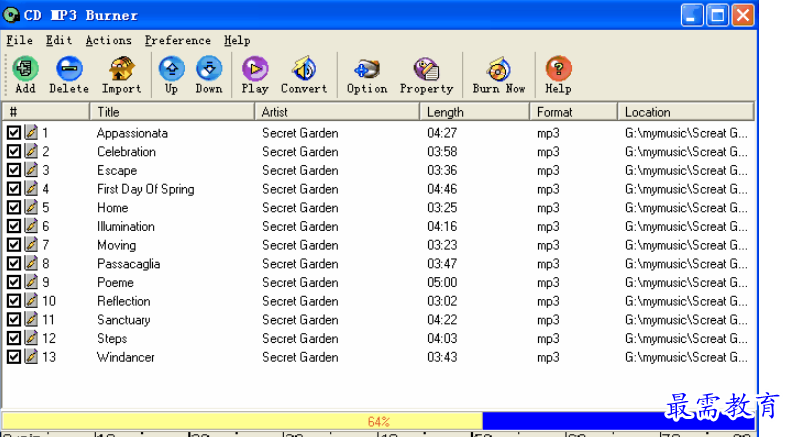Click the Property toolbar icon
Image resolution: width=788 pixels, height=437 pixels.
426,70
